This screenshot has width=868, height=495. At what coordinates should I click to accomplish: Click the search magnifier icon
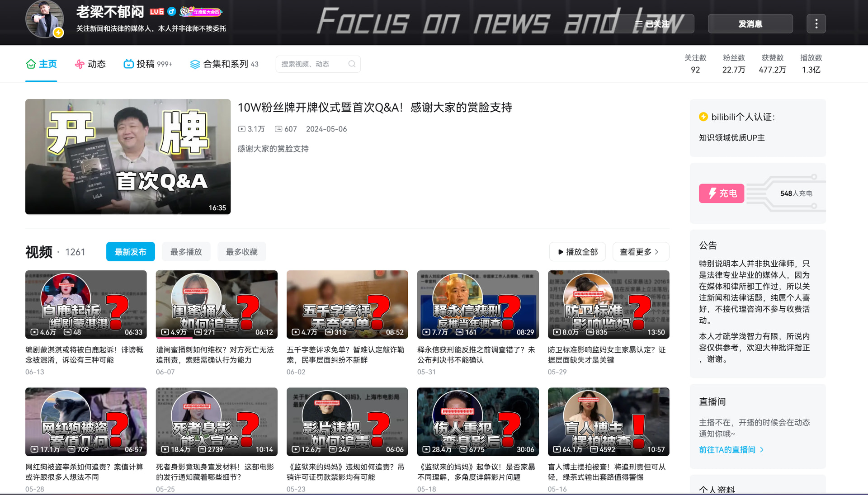click(x=352, y=64)
